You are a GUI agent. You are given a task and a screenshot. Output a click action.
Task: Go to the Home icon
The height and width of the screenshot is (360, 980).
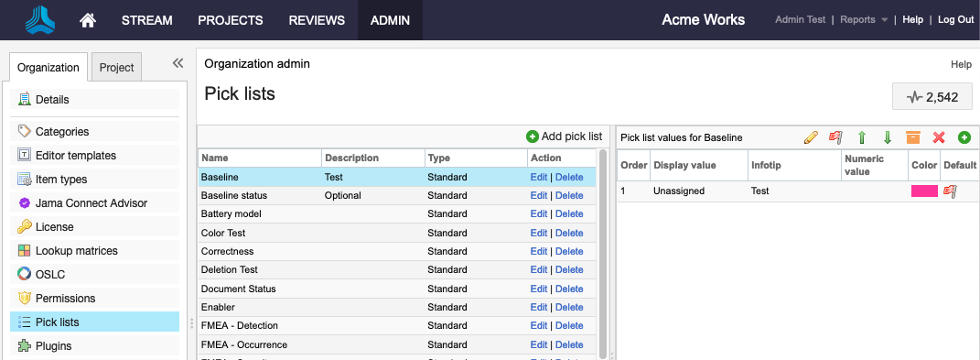(88, 20)
